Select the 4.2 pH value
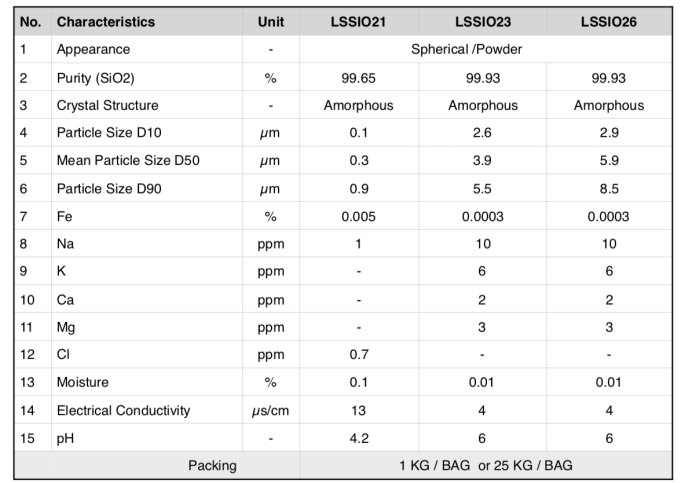The width and height of the screenshot is (681, 483). [358, 438]
